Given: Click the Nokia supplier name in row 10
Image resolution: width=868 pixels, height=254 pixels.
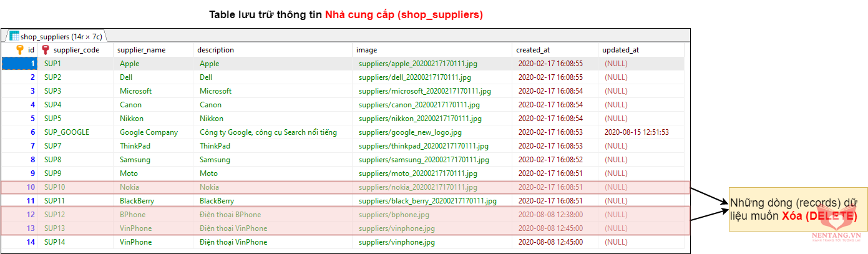Looking at the screenshot, I should (x=129, y=187).
